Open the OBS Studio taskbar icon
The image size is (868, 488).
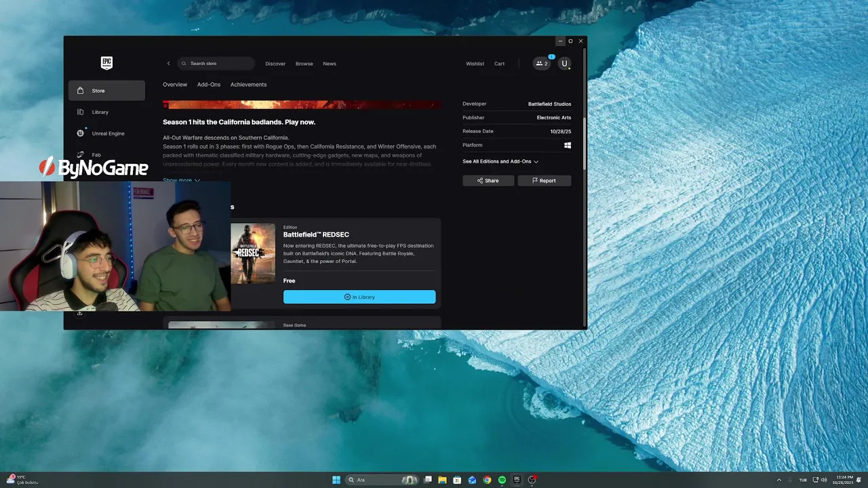(x=532, y=480)
